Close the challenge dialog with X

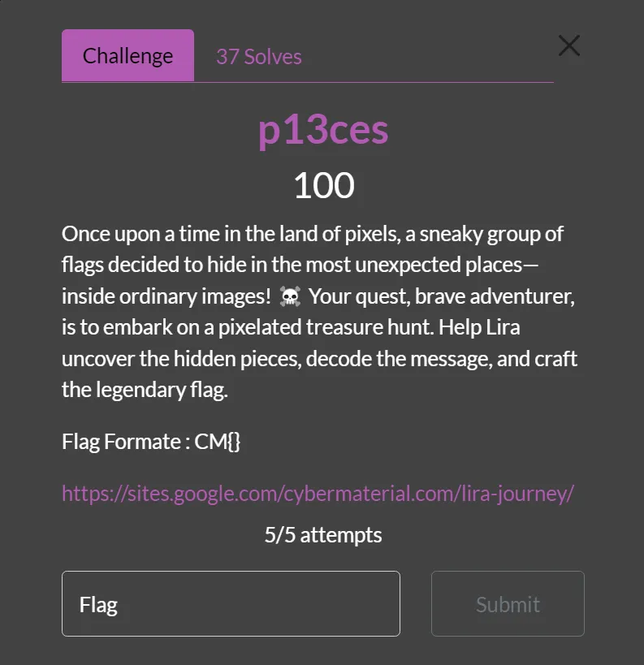tap(569, 46)
